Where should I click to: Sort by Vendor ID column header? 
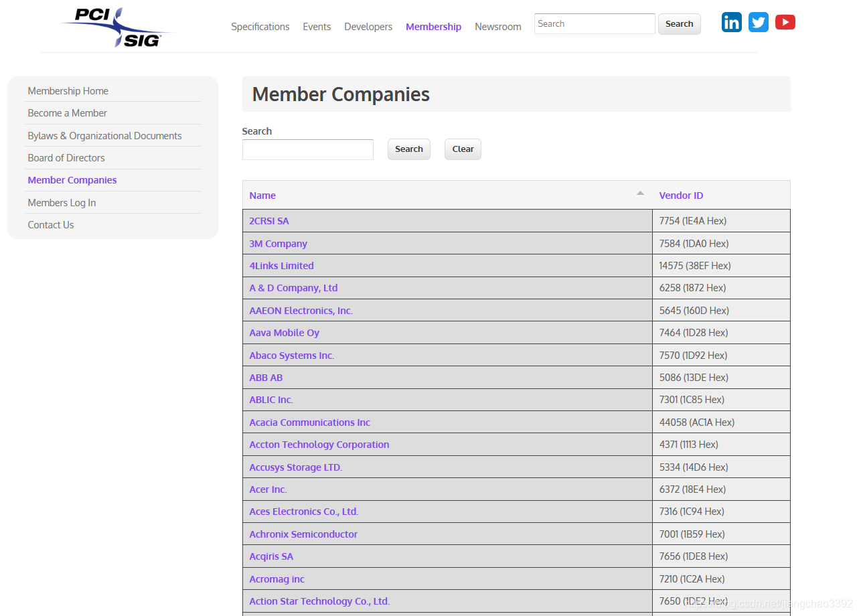(x=681, y=196)
